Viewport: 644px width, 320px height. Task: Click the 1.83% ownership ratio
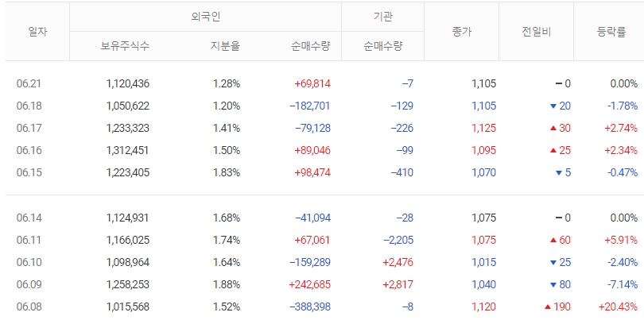tap(227, 173)
